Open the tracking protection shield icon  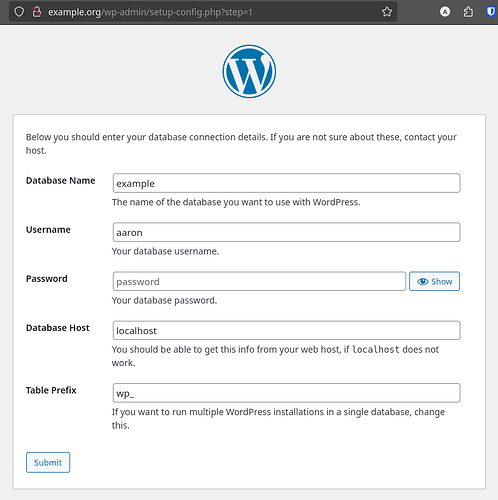pyautogui.click(x=19, y=12)
